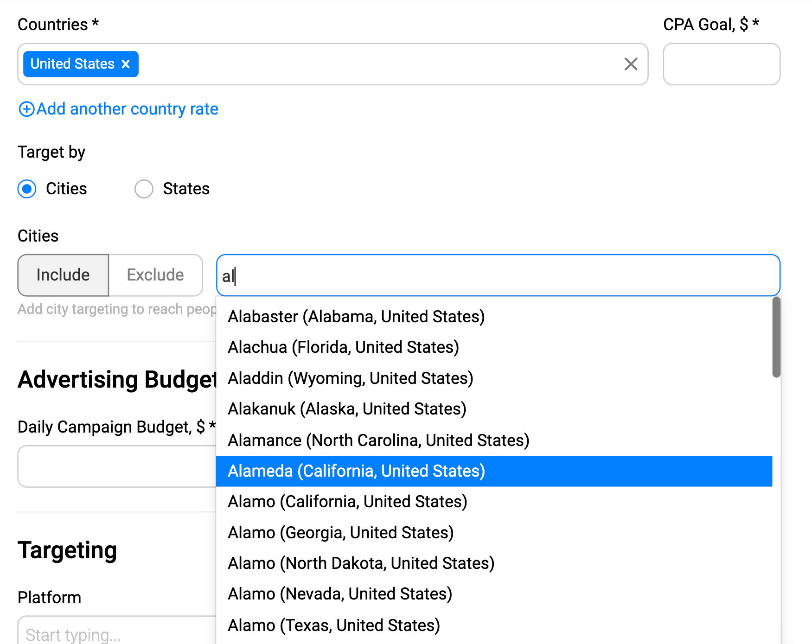Click the plus icon beside Add another country rate
The image size is (812, 644).
[26, 109]
